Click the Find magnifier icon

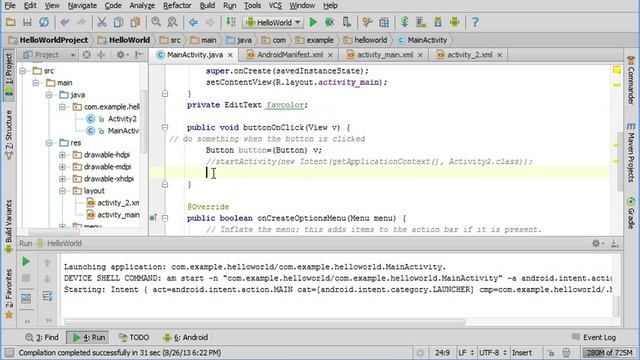click(156, 22)
